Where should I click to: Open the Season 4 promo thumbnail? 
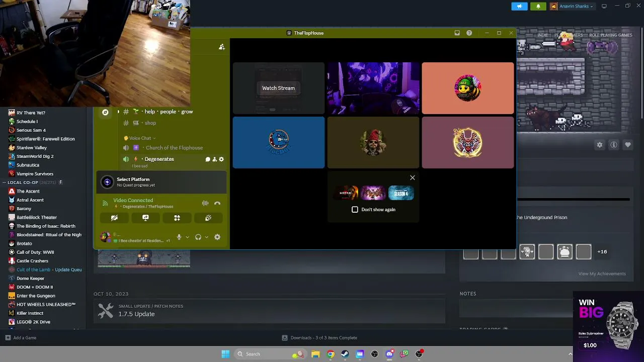(401, 193)
